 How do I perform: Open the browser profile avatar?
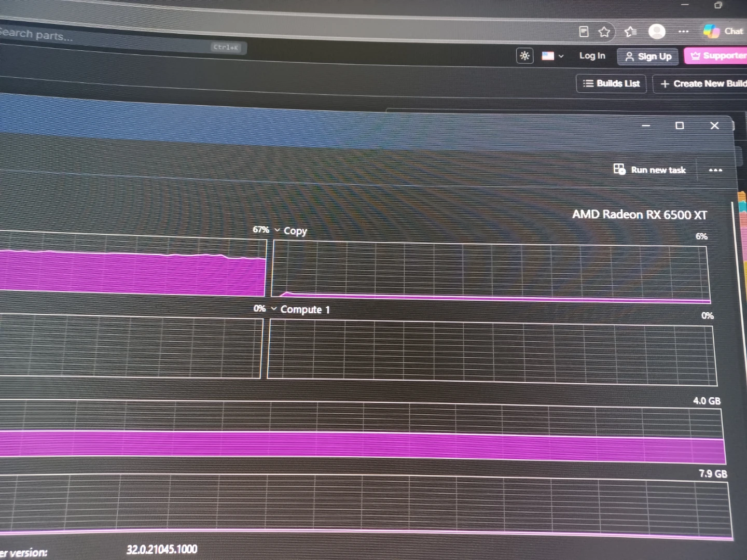point(657,32)
